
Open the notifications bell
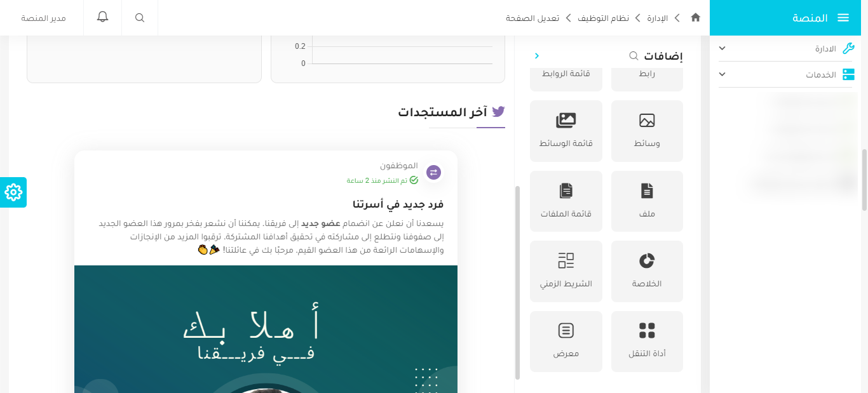[x=102, y=17]
